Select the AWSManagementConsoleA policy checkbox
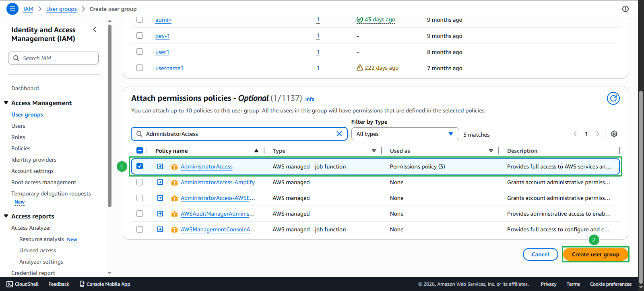Image resolution: width=644 pixels, height=291 pixels. coord(140,229)
